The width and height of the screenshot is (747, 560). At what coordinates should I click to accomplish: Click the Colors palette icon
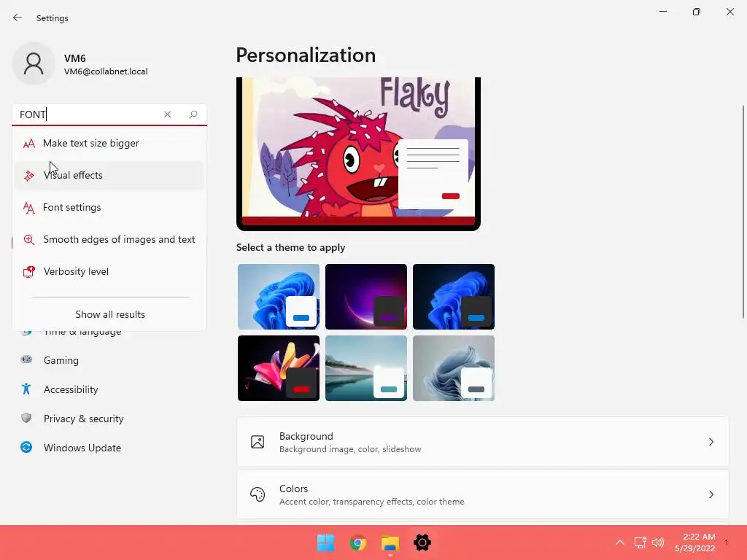pos(258,494)
